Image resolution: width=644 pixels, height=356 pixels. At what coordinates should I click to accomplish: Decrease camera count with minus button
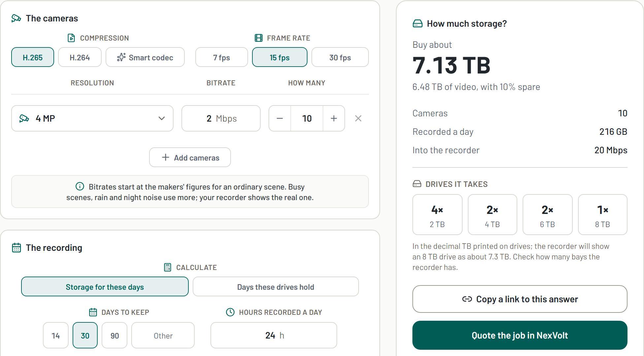point(280,118)
